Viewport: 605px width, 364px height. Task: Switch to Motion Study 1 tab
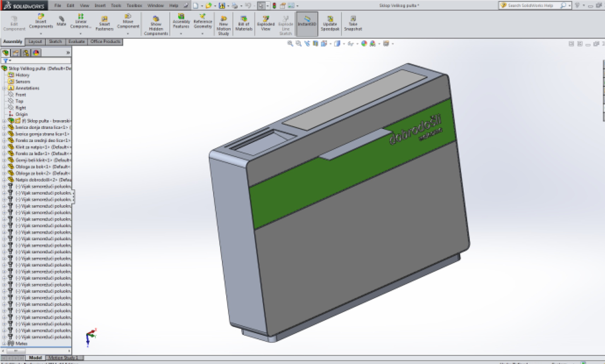coord(63,358)
